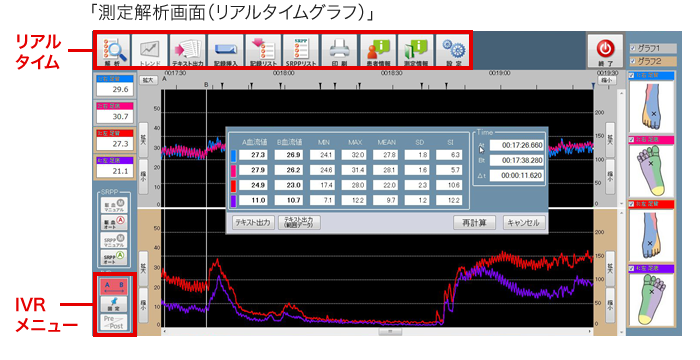Screen dimensions: 700x360
Task: Click the SD cell 2.3
Action: point(417,185)
